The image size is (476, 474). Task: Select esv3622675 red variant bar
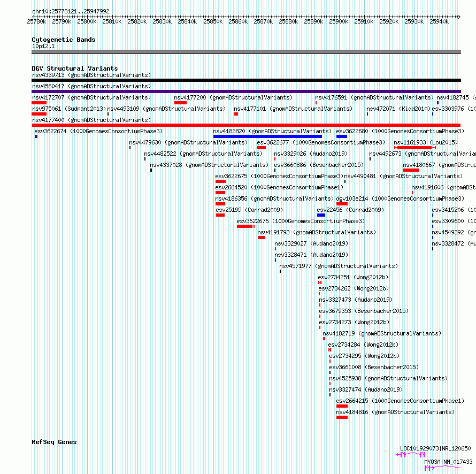(220, 181)
